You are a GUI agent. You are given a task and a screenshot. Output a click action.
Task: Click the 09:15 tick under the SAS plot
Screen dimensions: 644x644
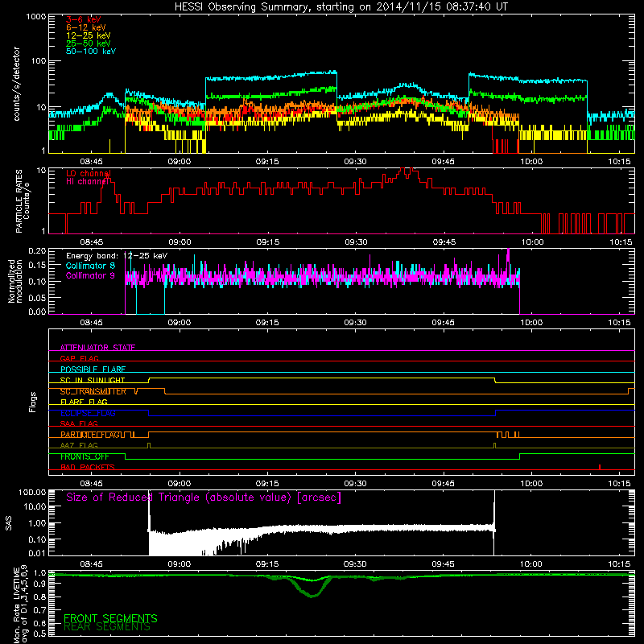[267, 564]
